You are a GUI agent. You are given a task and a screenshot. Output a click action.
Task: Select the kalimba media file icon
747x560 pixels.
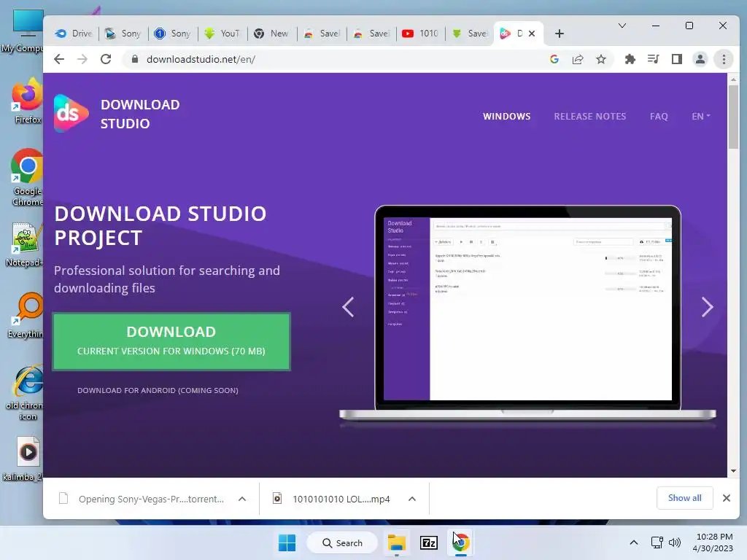pos(27,458)
